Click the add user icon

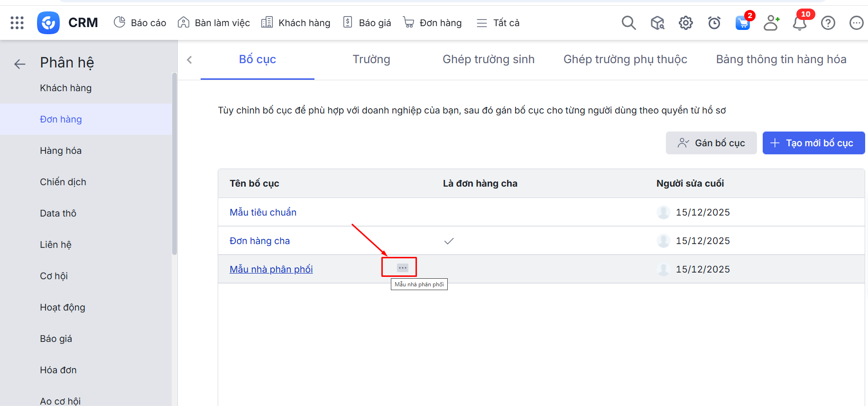click(771, 23)
